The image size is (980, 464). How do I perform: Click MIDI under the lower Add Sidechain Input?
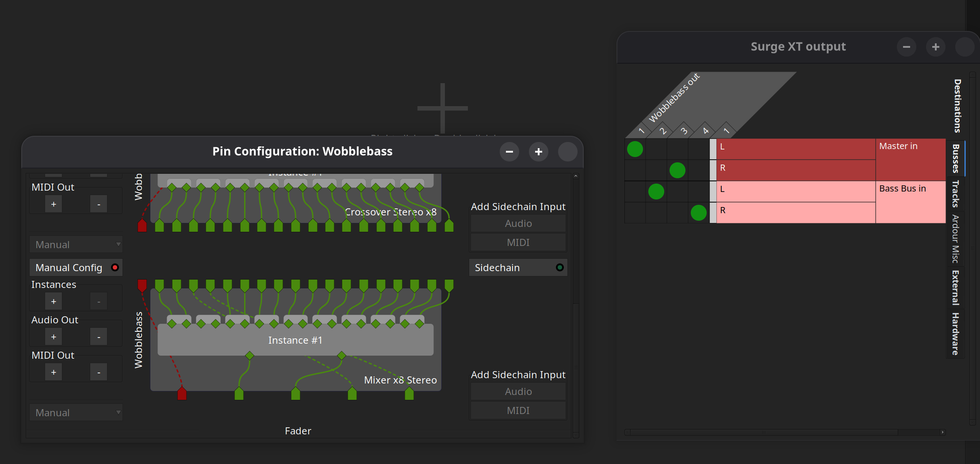tap(518, 411)
